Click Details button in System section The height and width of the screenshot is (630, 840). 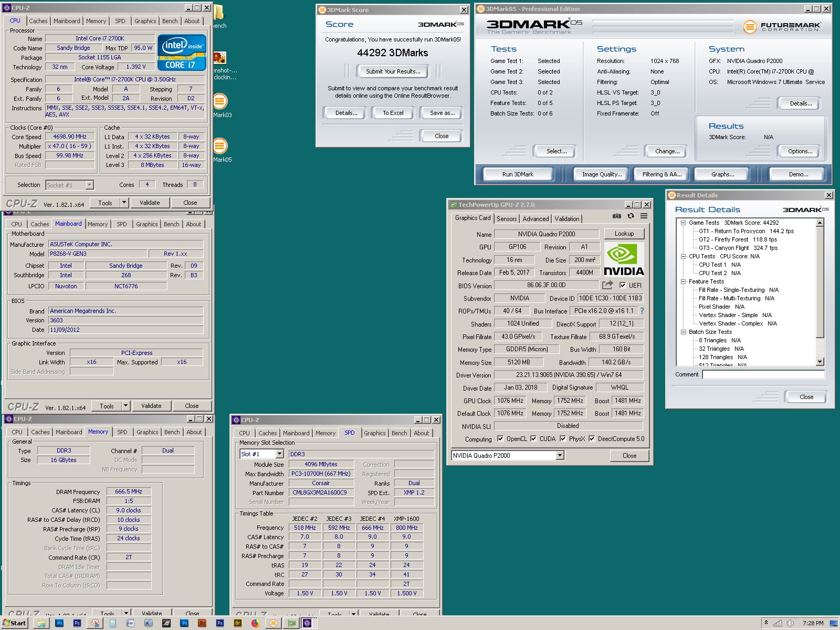[801, 103]
